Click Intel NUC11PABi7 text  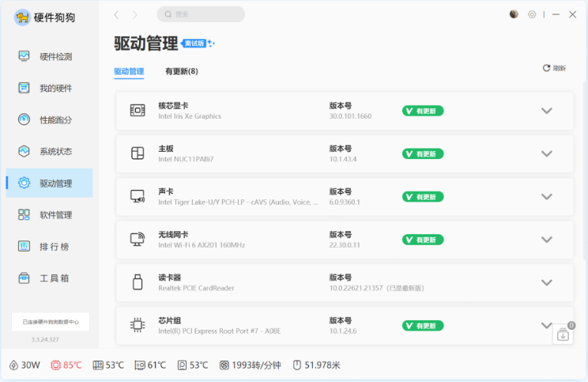tap(186, 159)
